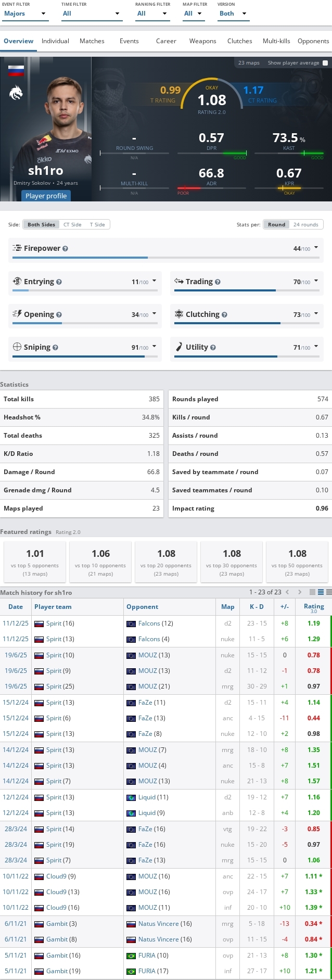
Task: Expand Utility 71/100 details arrow
Action: click(x=316, y=347)
